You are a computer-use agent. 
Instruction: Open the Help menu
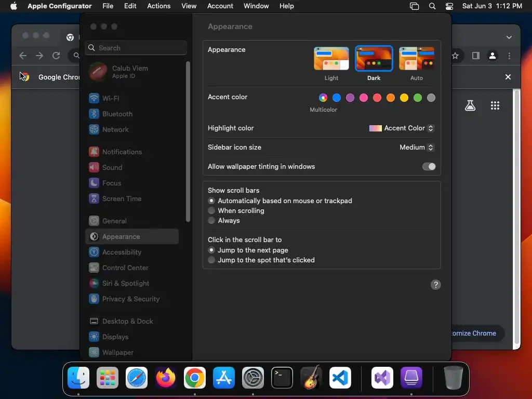pyautogui.click(x=287, y=6)
